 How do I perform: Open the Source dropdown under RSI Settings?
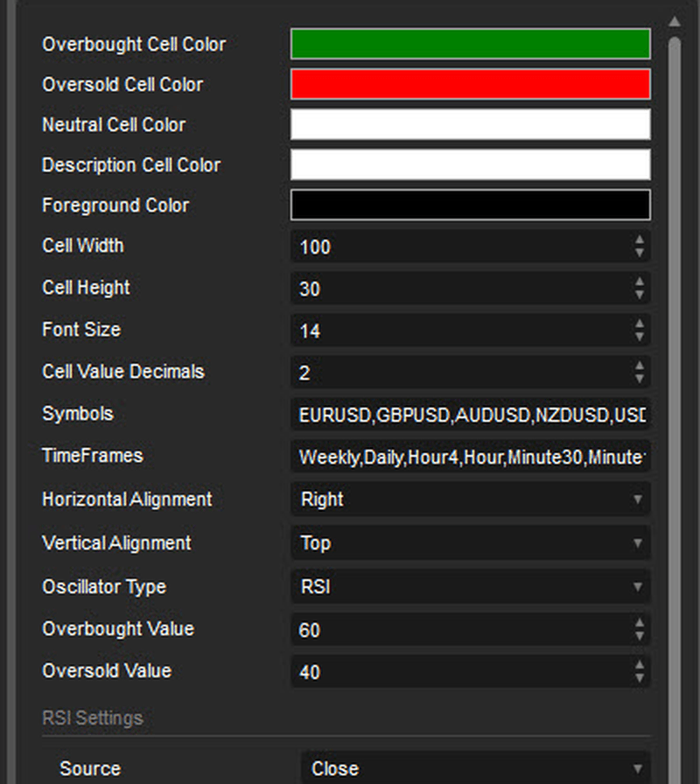point(475,768)
